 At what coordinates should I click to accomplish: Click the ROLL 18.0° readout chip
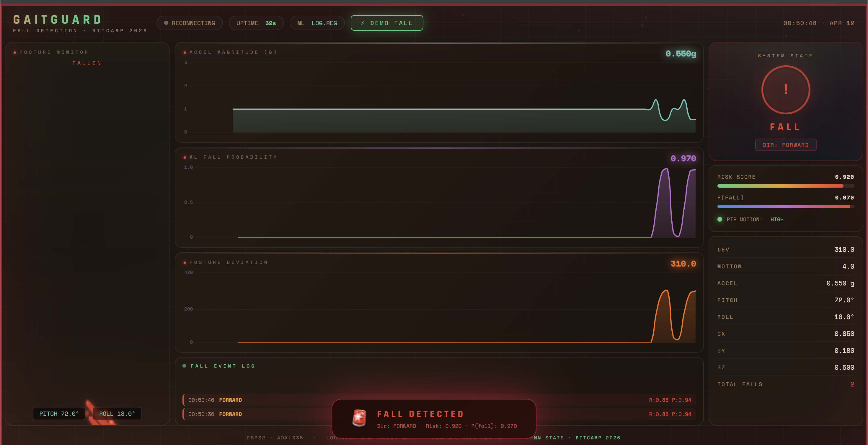(117, 414)
